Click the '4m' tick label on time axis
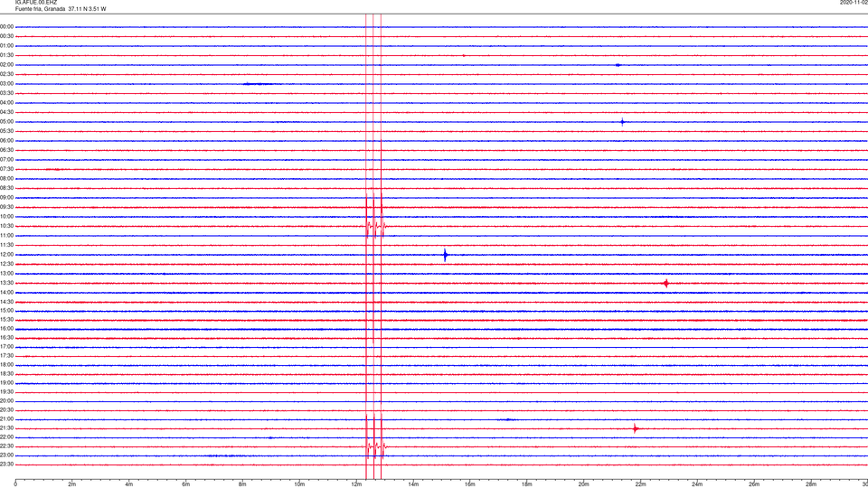The width and height of the screenshot is (868, 488). click(129, 484)
